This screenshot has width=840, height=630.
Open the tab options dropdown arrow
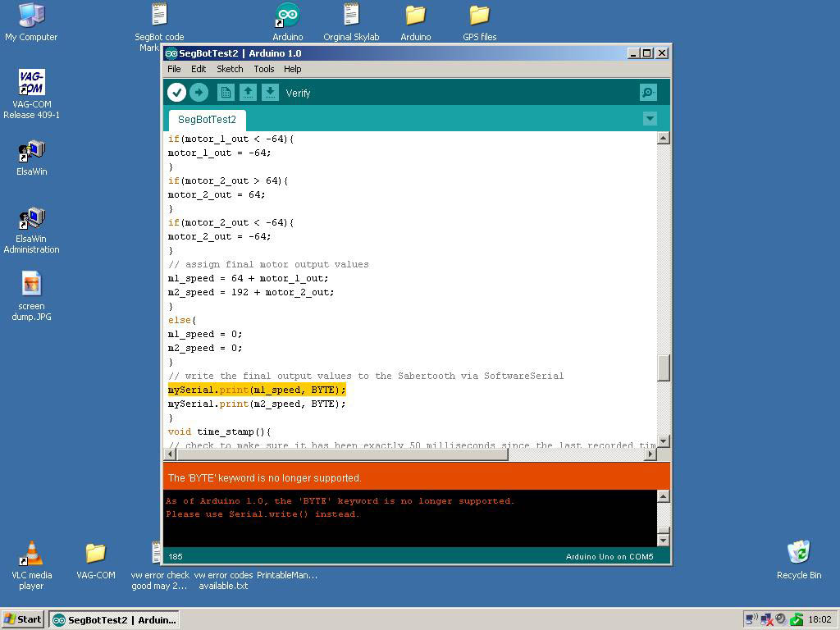(650, 118)
